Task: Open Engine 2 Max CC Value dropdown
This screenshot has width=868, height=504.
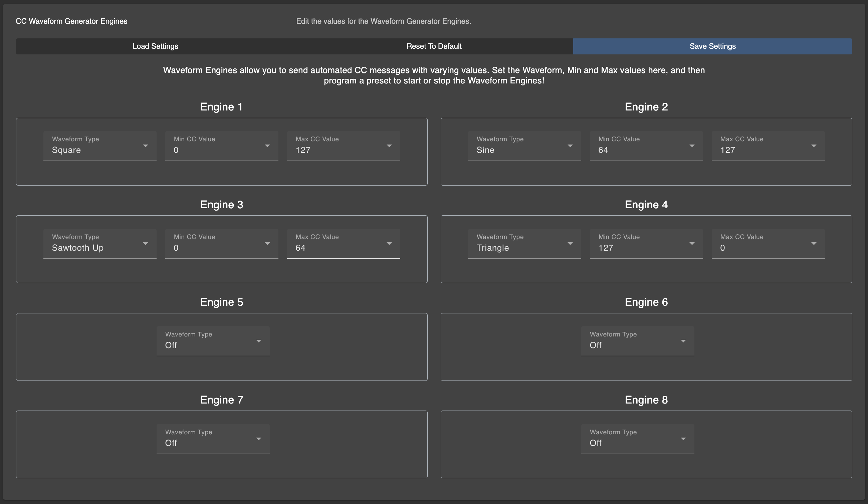Action: point(768,146)
